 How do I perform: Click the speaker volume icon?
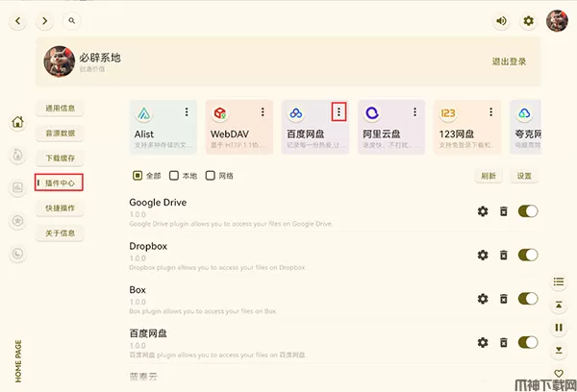(501, 21)
